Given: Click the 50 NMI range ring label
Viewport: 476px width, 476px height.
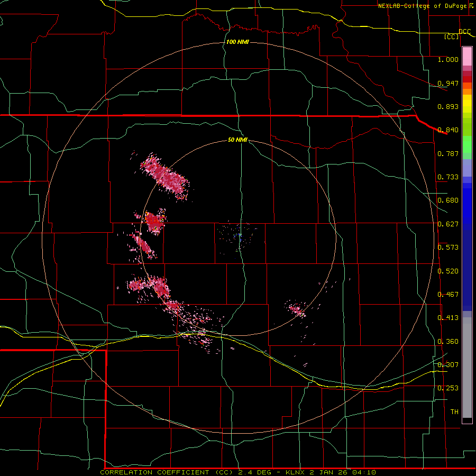Looking at the screenshot, I should [237, 140].
